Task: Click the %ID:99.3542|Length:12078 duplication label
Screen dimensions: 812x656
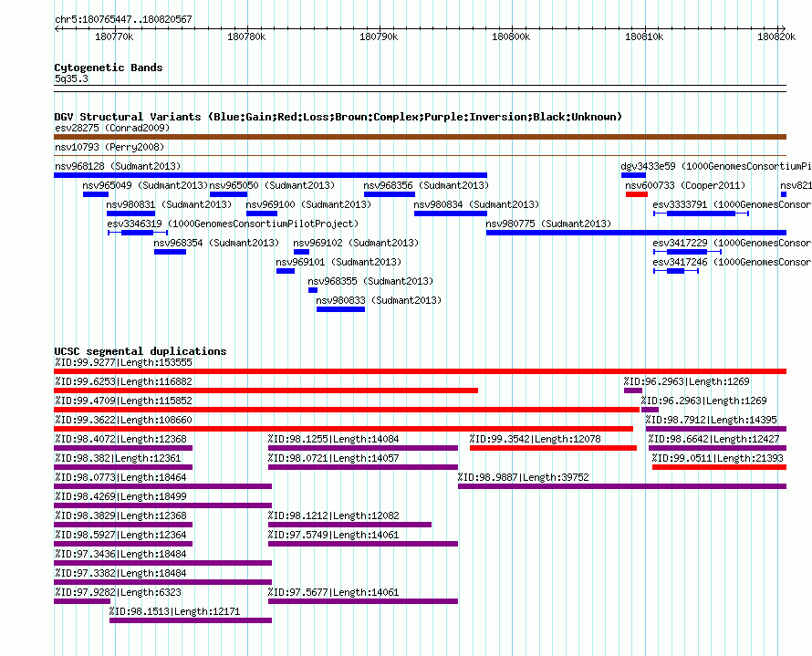Action: (x=535, y=439)
